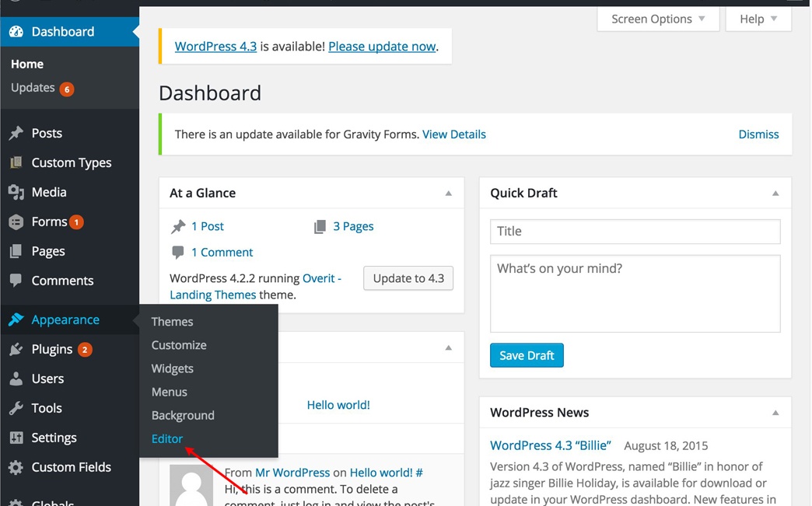Click the commenter avatar thumbnail
The width and height of the screenshot is (812, 506).
tap(191, 485)
